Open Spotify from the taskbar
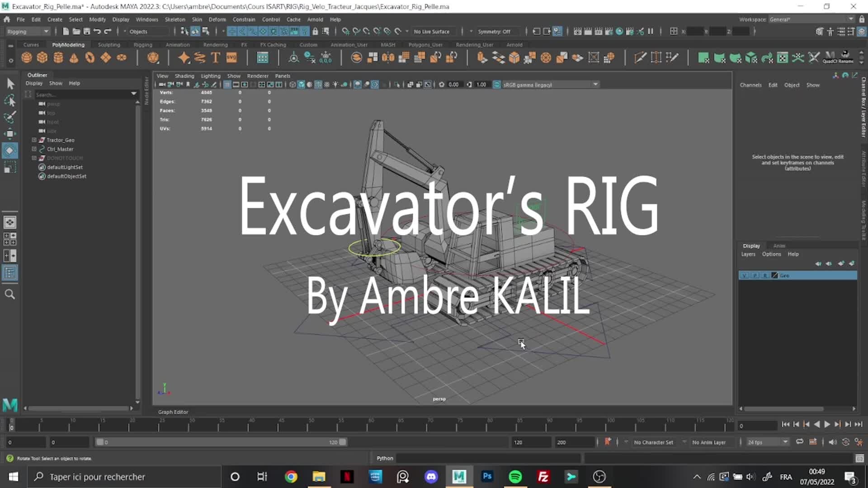Image resolution: width=868 pixels, height=488 pixels. point(515,477)
